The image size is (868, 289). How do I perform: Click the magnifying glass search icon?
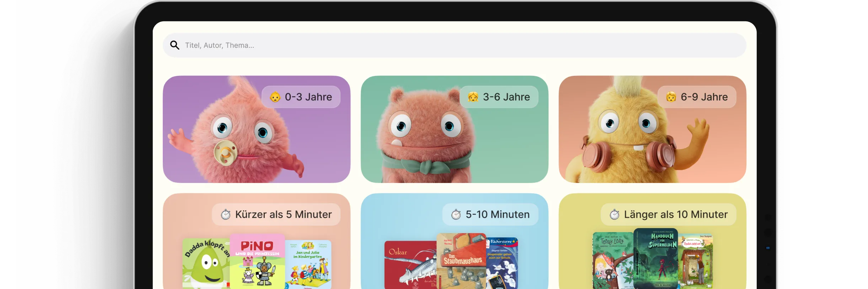pyautogui.click(x=175, y=45)
